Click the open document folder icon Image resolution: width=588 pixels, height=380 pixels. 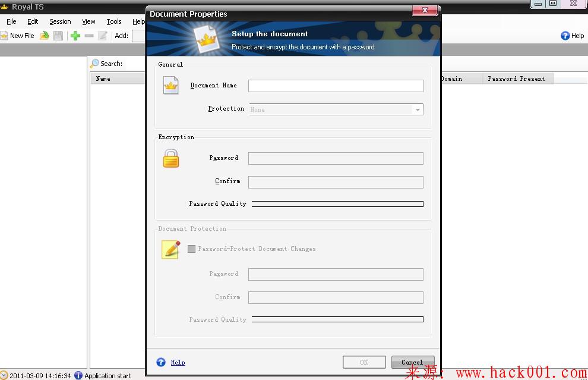coord(45,36)
